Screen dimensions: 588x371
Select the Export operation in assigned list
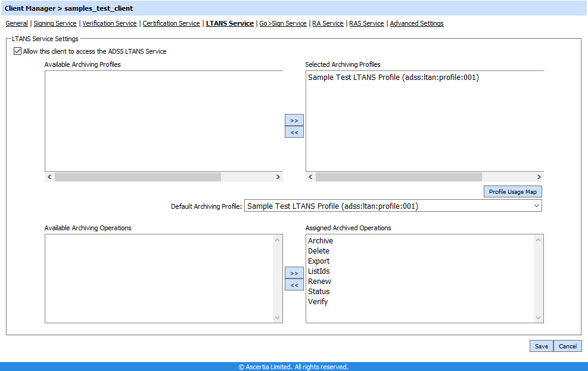[x=319, y=261]
